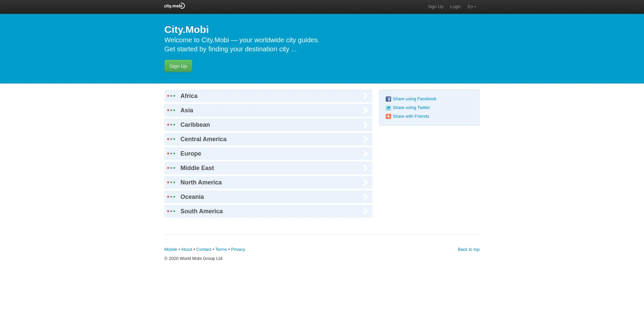This screenshot has height=333, width=644.
Task: Click the 2020 World Mobi Group Ltd copyright text
Action: pos(193,259)
